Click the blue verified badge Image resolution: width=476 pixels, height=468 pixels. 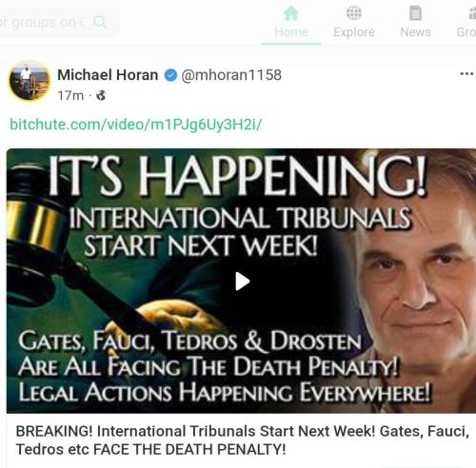click(170, 75)
